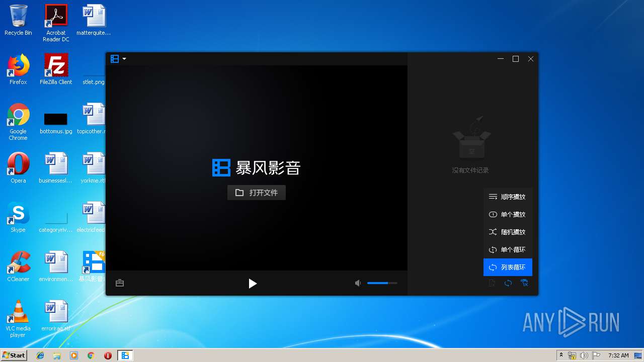Select the Opera desktop shortcut
The height and width of the screenshot is (362, 644).
(18, 168)
